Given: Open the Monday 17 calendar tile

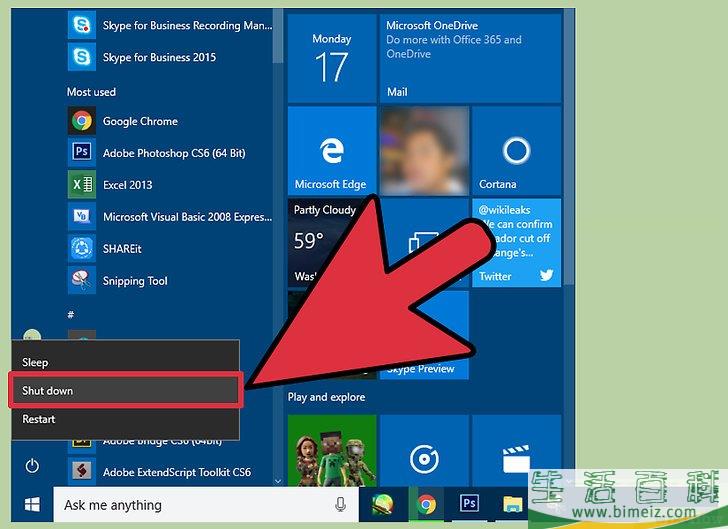Looking at the screenshot, I should pos(331,58).
